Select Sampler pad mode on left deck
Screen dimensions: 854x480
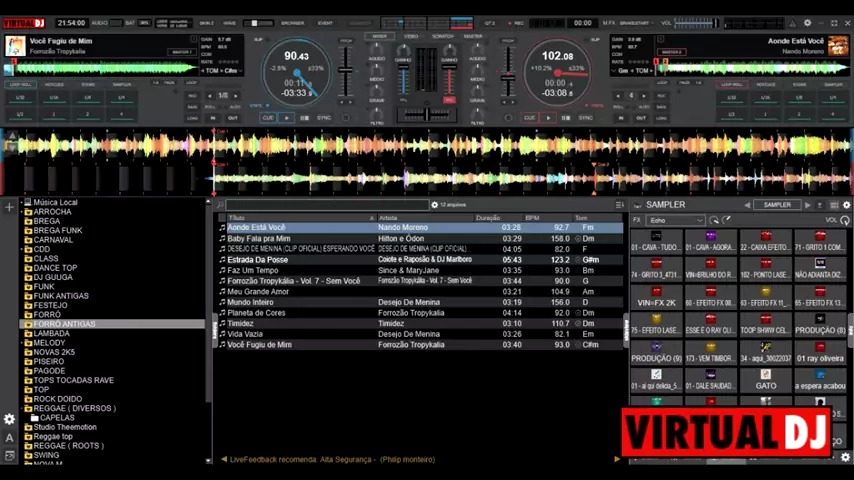pyautogui.click(x=122, y=84)
